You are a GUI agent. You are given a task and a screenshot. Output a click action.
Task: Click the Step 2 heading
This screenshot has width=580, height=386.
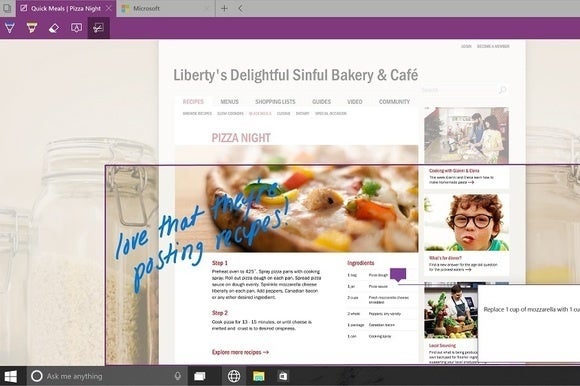click(220, 313)
